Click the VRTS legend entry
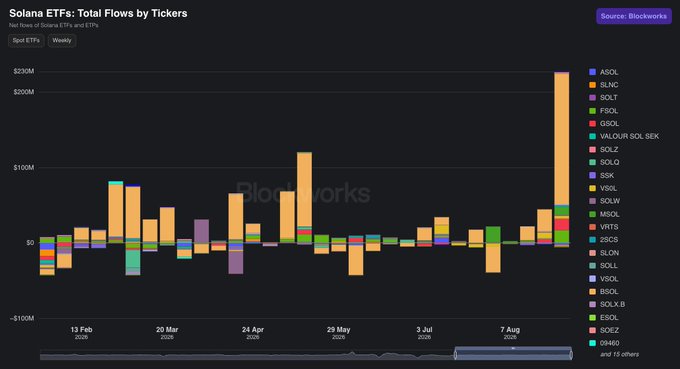The image size is (680, 369). coord(604,227)
